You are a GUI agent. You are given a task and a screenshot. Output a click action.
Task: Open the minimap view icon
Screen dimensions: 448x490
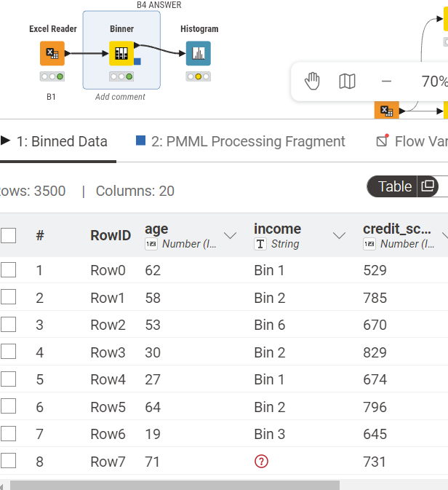pyautogui.click(x=348, y=82)
